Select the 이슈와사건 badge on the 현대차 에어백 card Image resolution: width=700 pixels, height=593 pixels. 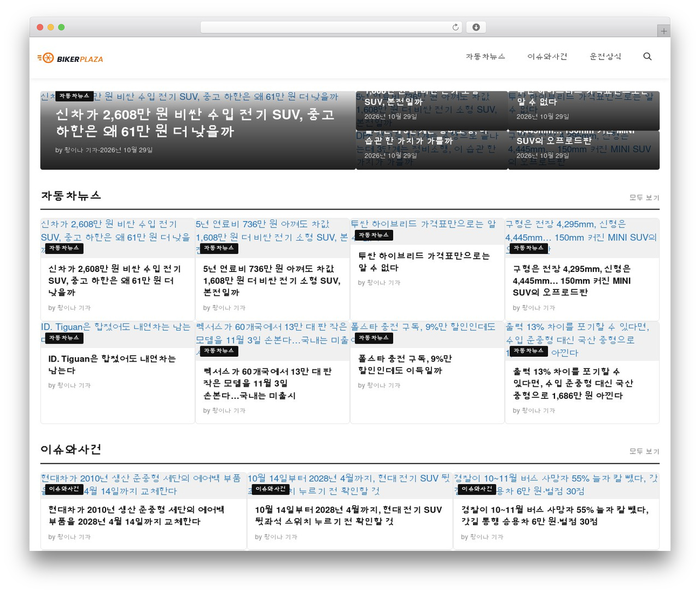click(64, 489)
